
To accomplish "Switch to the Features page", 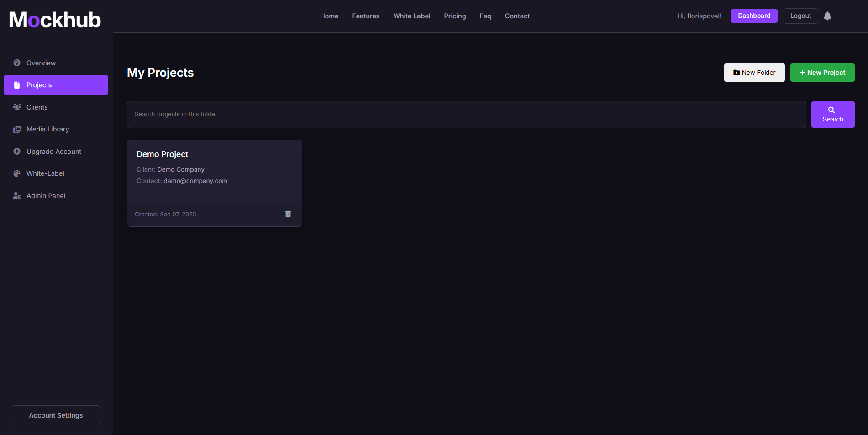I will pyautogui.click(x=365, y=16).
